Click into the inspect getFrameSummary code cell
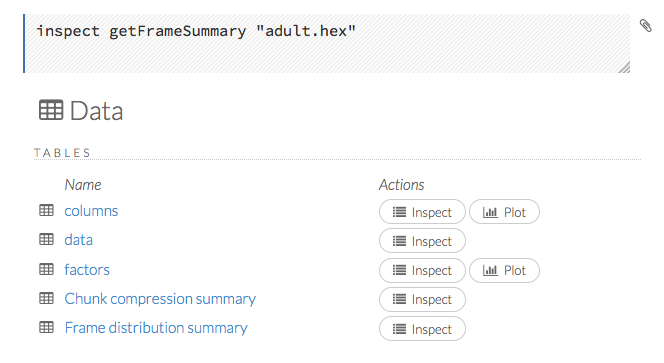The image size is (664, 363). coord(327,43)
